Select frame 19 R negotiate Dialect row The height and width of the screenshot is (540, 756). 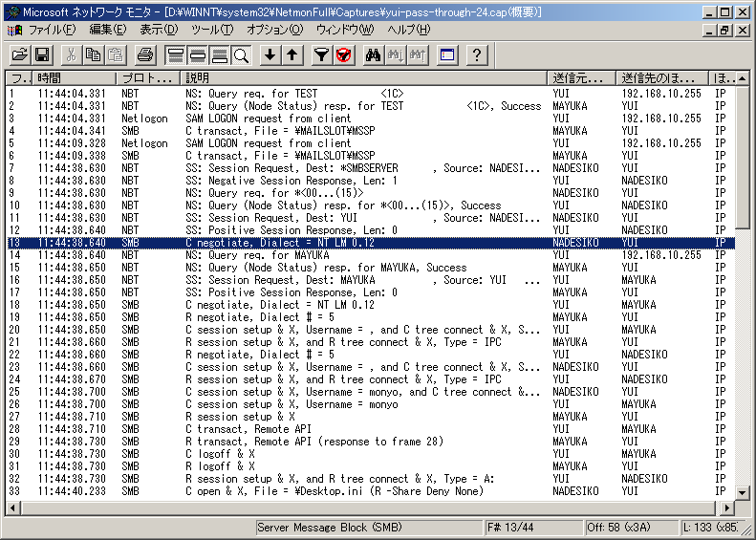(370, 317)
